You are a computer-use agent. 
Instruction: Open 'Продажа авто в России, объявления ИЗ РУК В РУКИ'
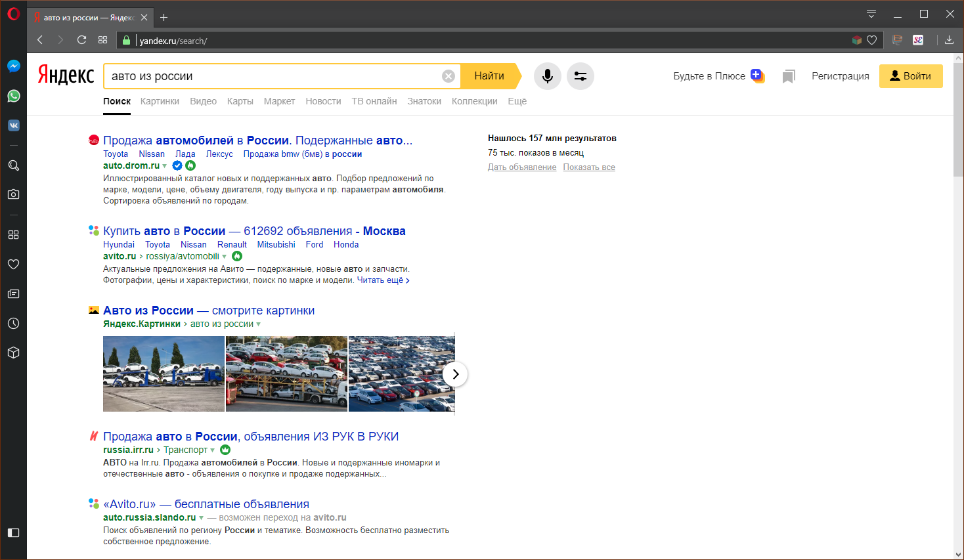251,437
